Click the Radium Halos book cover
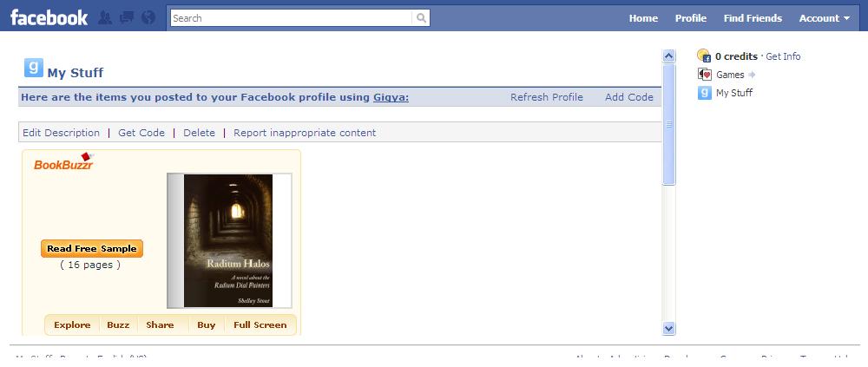This screenshot has height=367, width=868. point(228,241)
